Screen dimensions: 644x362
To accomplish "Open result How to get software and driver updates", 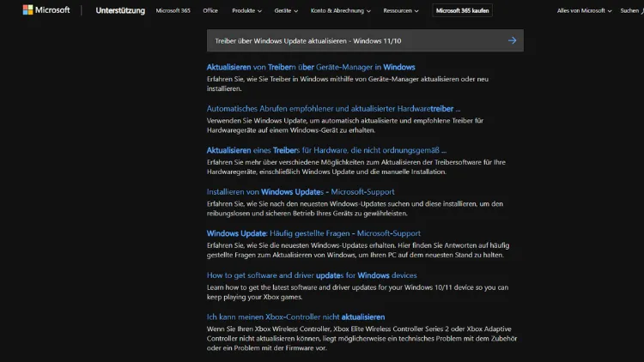I will [312, 275].
